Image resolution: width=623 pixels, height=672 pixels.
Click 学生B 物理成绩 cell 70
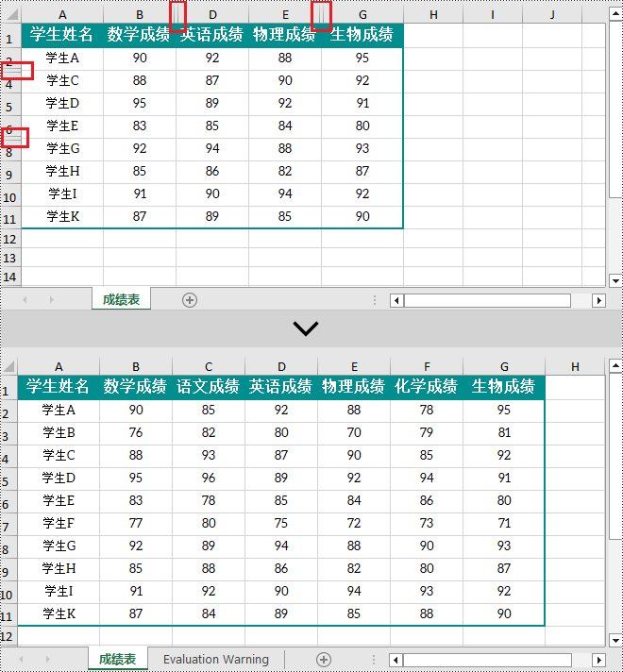(354, 433)
